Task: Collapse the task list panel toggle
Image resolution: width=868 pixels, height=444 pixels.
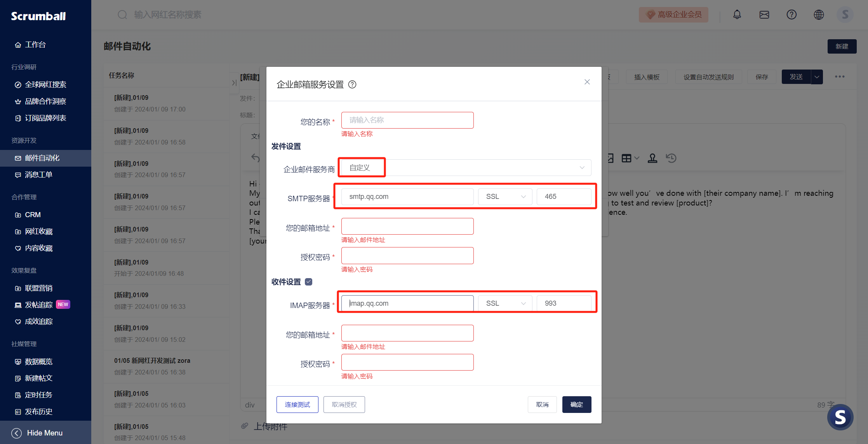Action: pos(234,83)
